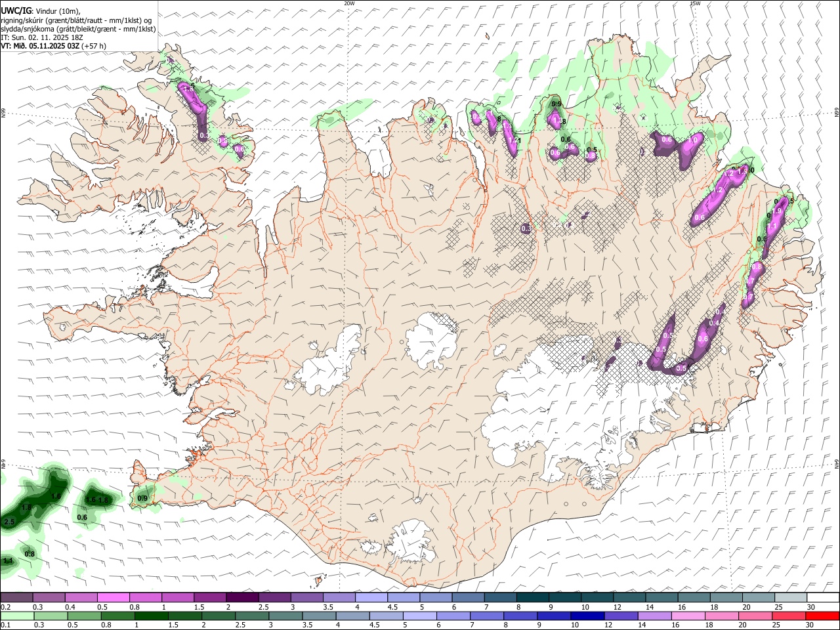Click the VT: Mið. 05.11.2025 03Z valid time
The image size is (840, 630).
[x=40, y=46]
